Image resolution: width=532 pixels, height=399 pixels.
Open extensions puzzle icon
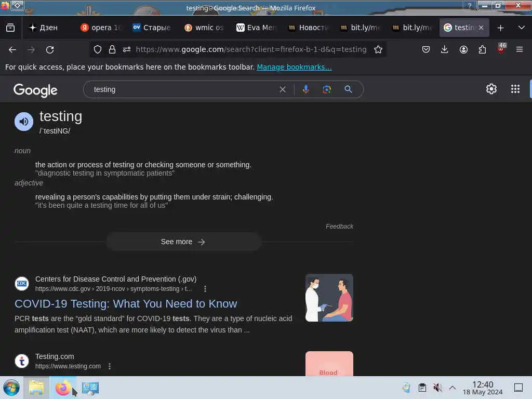click(482, 49)
